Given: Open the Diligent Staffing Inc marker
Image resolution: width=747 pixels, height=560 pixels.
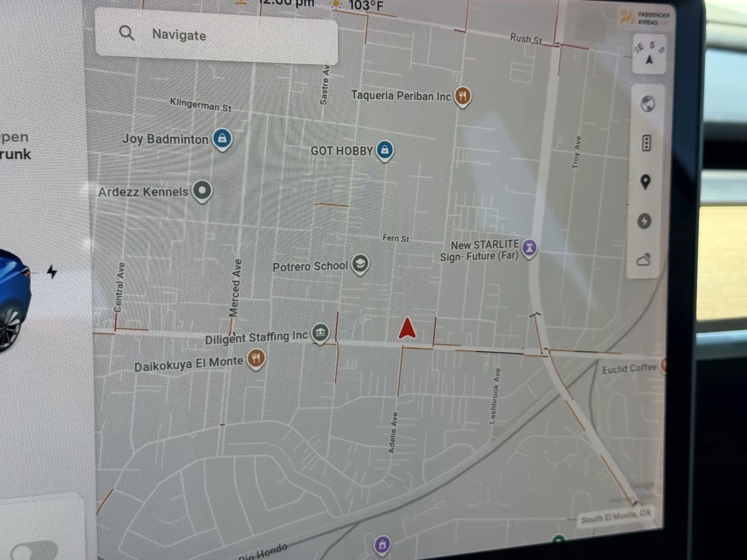Looking at the screenshot, I should (320, 333).
